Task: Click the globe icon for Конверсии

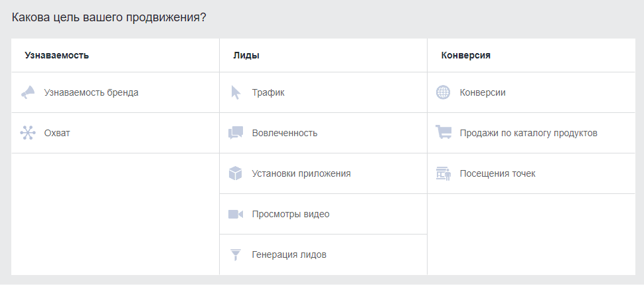Action: coord(443,92)
